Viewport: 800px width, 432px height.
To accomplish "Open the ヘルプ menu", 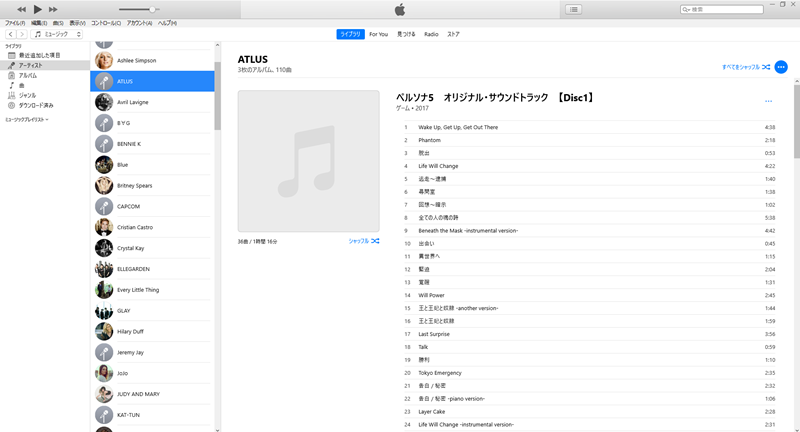I will [x=167, y=23].
